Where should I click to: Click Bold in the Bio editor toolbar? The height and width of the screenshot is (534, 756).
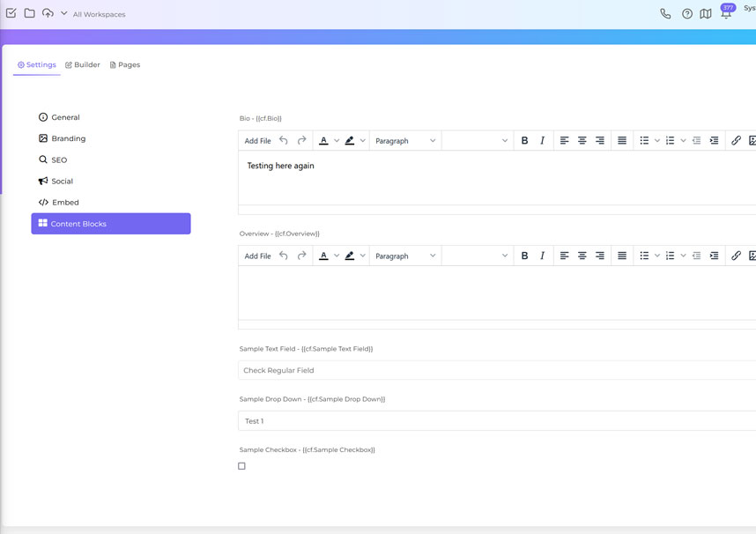(x=524, y=141)
